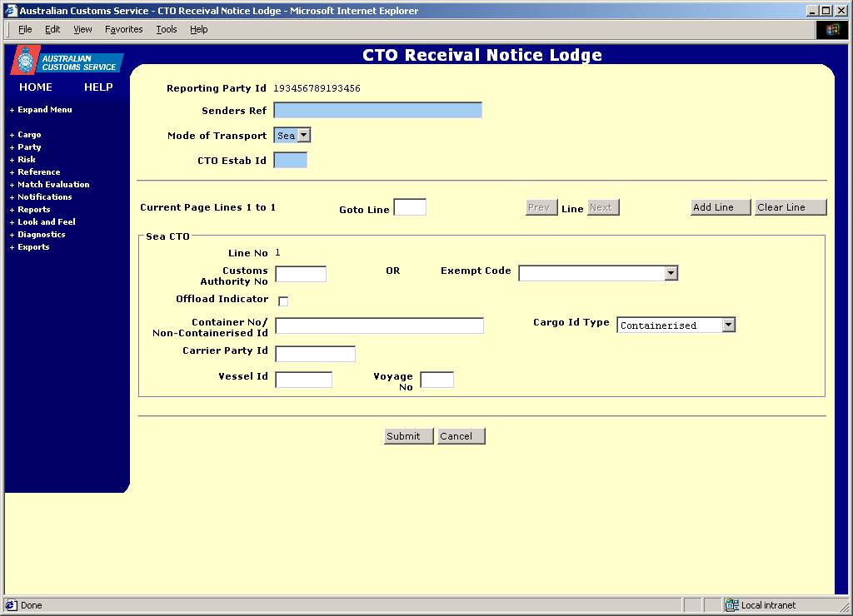This screenshot has width=853, height=616.
Task: Click the Add Line button
Action: coord(721,207)
